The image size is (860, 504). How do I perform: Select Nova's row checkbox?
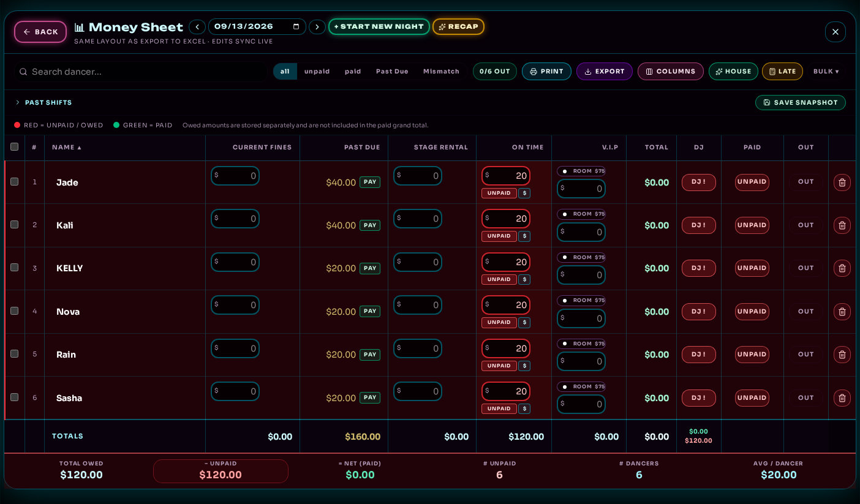pyautogui.click(x=15, y=311)
